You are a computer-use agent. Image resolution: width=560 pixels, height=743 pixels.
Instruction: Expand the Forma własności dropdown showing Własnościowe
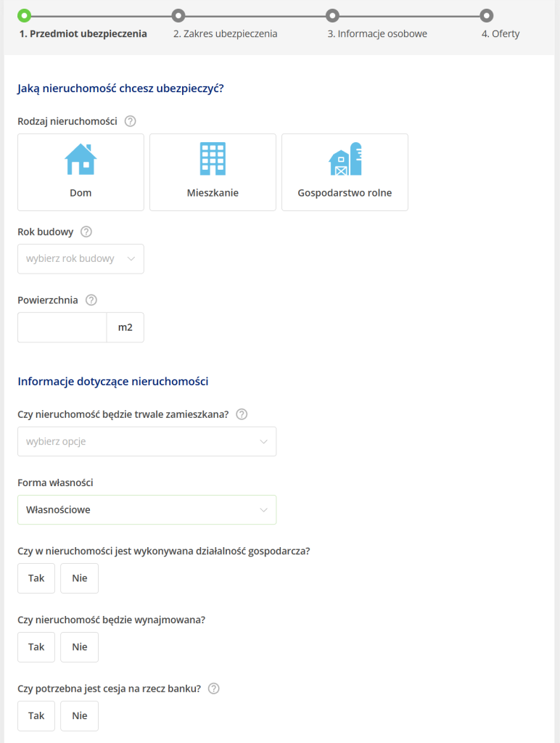click(x=147, y=510)
